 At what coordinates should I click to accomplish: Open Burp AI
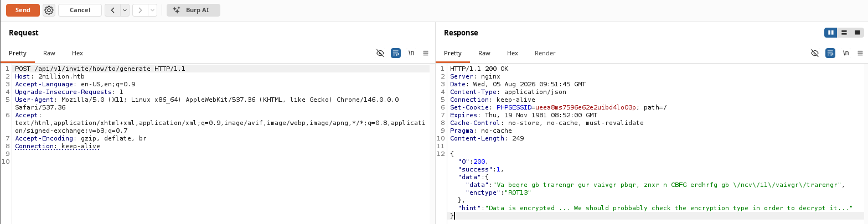tap(193, 10)
